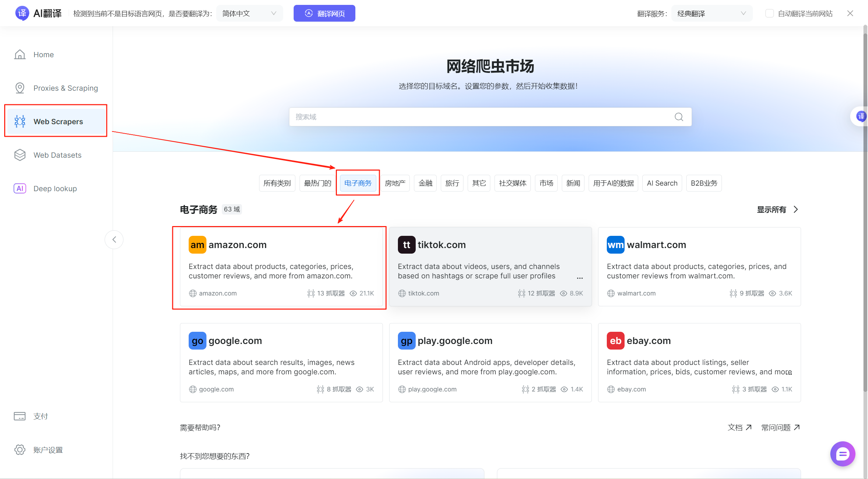Enable 自动翻译当前网站 checkbox
868x479 pixels.
[x=770, y=13]
